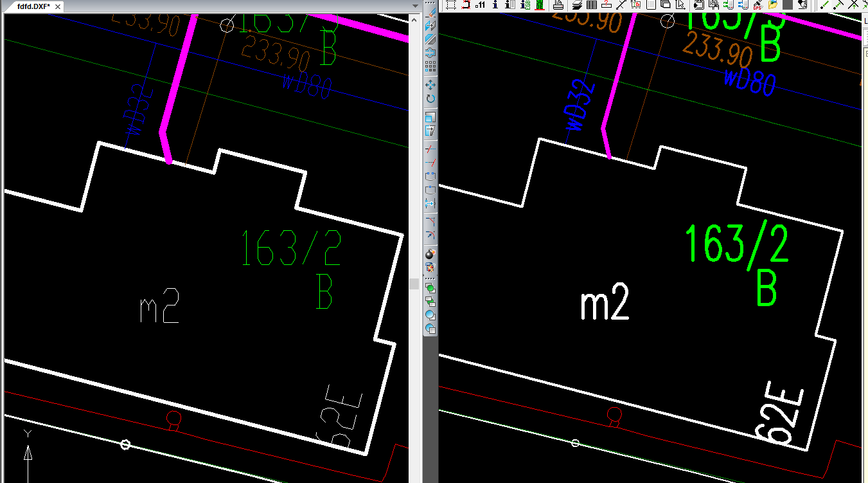868x483 pixels.
Task: Select the Extend tool
Action: click(x=430, y=162)
